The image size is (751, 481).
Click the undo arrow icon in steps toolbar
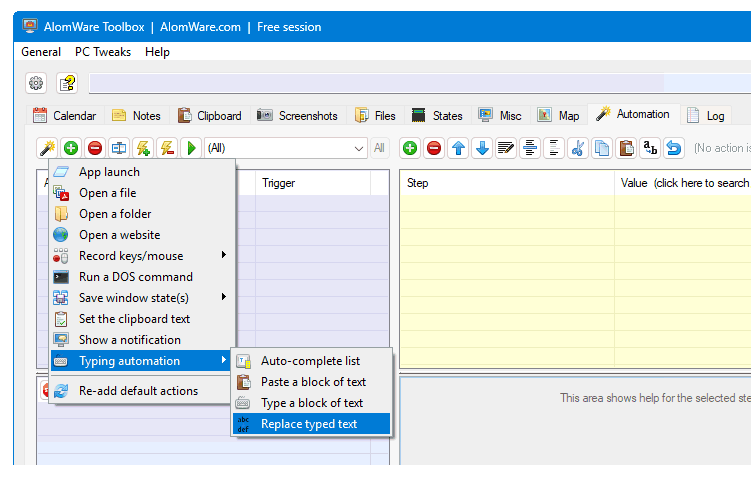point(674,148)
